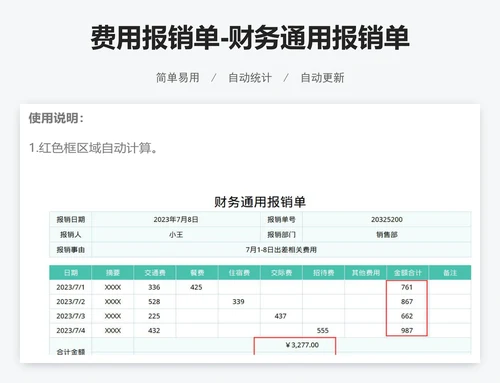Select the entertainment fee cell 555
500x383 pixels.
pyautogui.click(x=323, y=330)
